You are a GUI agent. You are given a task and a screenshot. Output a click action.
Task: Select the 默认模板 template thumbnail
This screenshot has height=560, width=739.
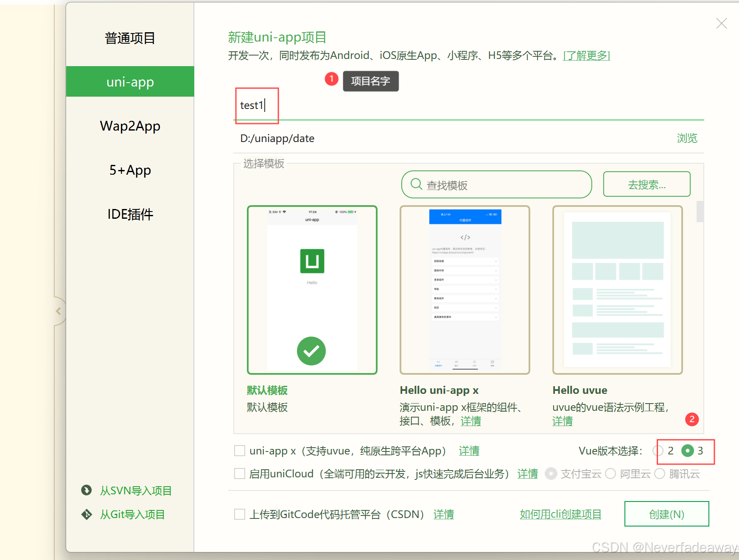pos(312,290)
